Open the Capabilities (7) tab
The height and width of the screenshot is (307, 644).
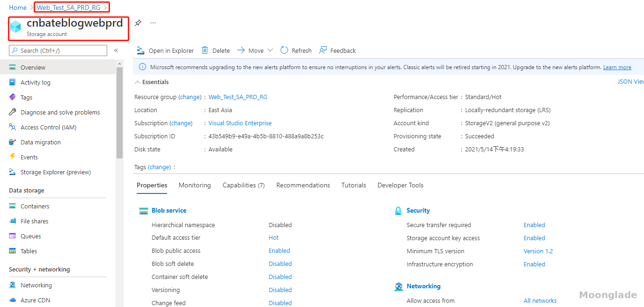244,185
